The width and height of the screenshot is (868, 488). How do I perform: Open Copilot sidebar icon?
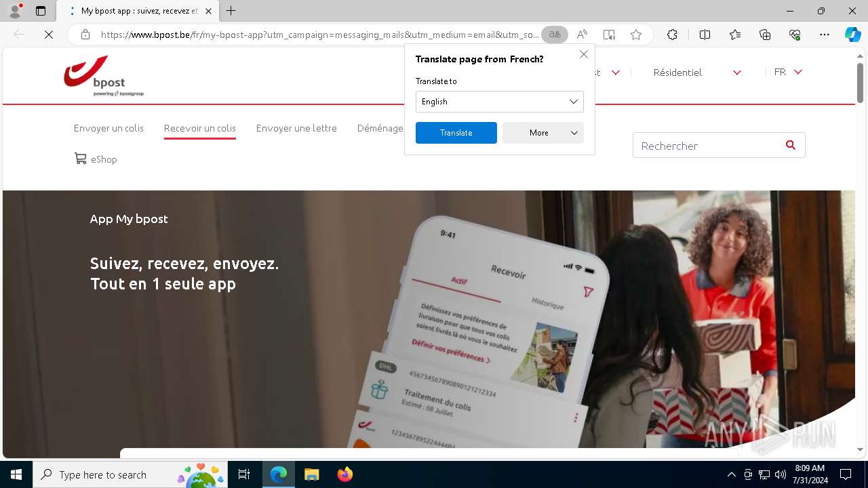[852, 35]
